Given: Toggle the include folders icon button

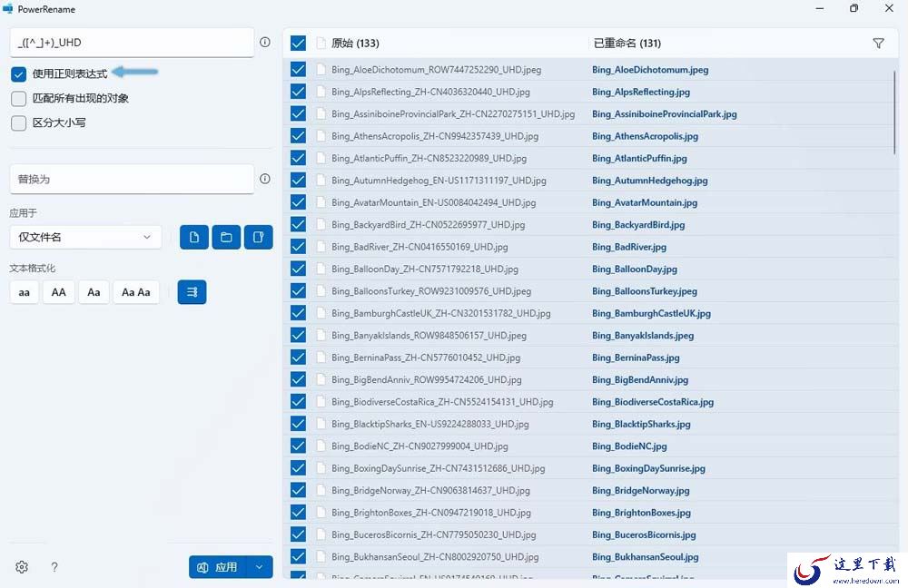Looking at the screenshot, I should [226, 237].
